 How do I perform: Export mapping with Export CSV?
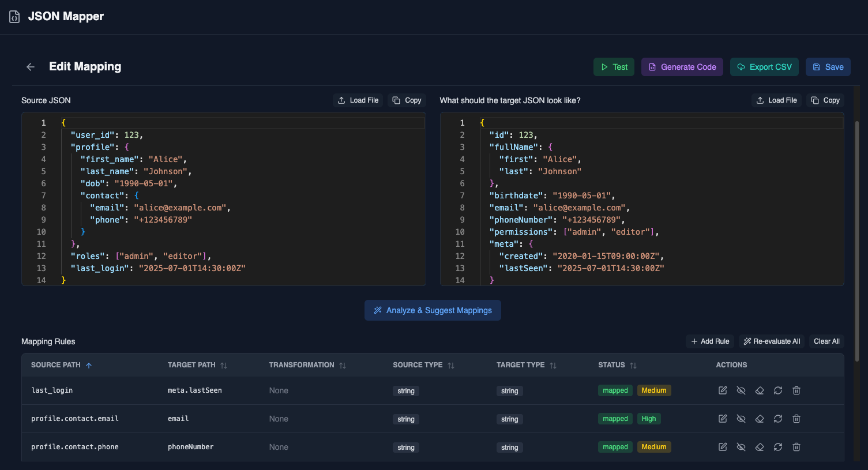click(764, 67)
